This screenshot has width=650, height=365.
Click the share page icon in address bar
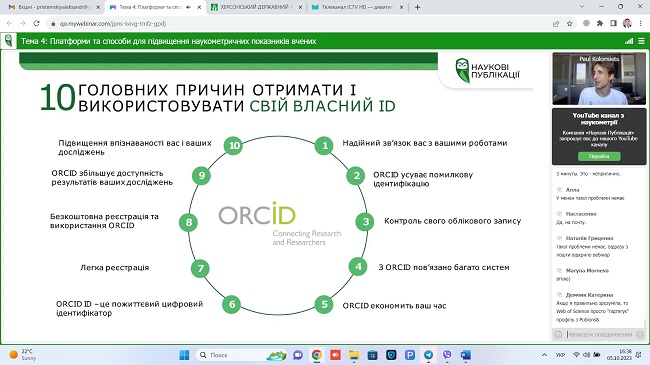[x=556, y=24]
